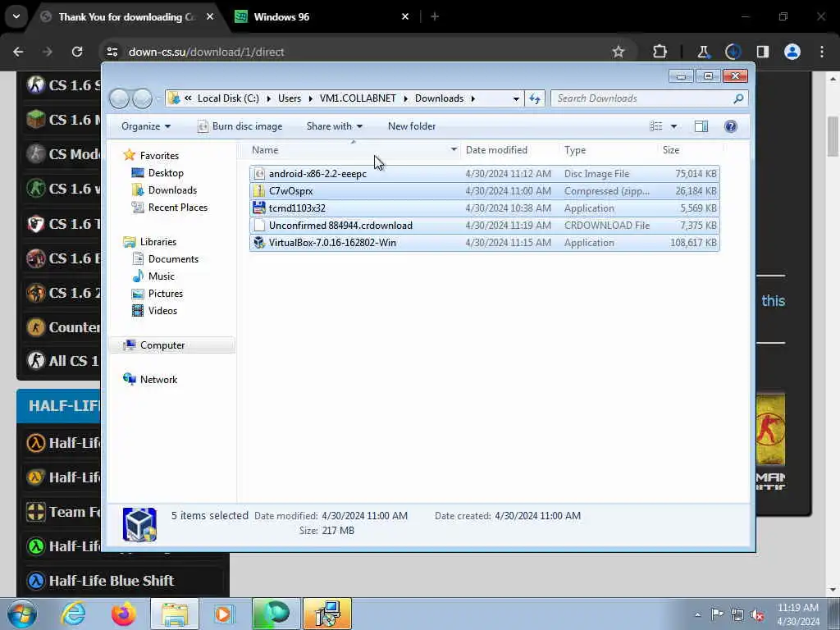Sort by Date modified column
Viewport: 840px width, 630px height.
[496, 150]
